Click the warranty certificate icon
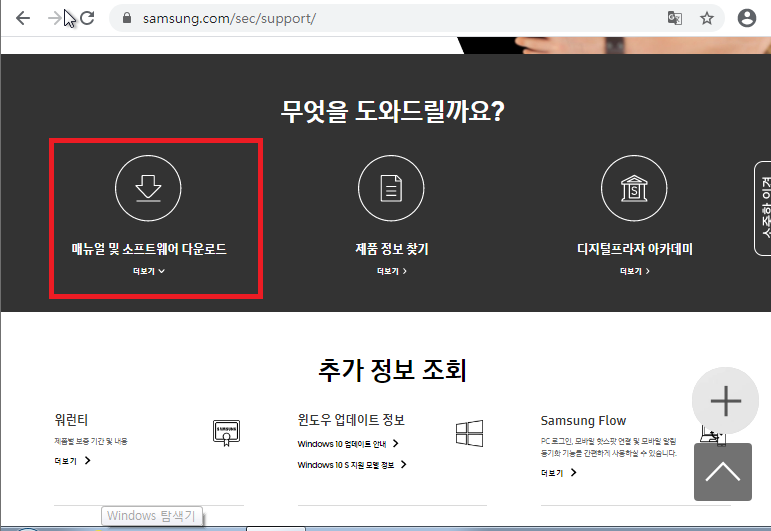771x531 pixels. [x=227, y=432]
